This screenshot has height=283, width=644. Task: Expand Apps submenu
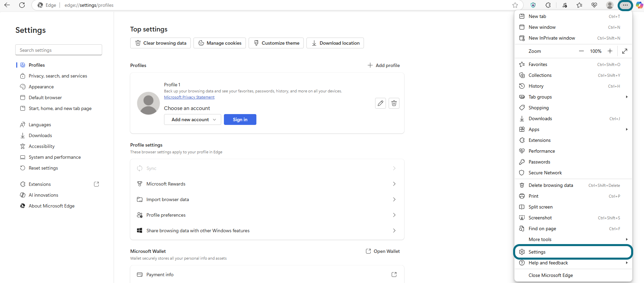[573, 129]
